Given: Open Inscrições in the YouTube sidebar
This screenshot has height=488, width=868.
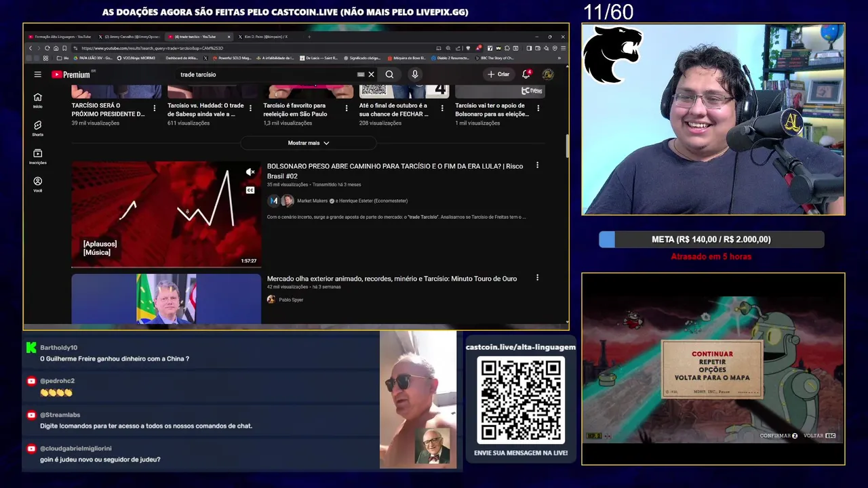Looking at the screenshot, I should 38,157.
